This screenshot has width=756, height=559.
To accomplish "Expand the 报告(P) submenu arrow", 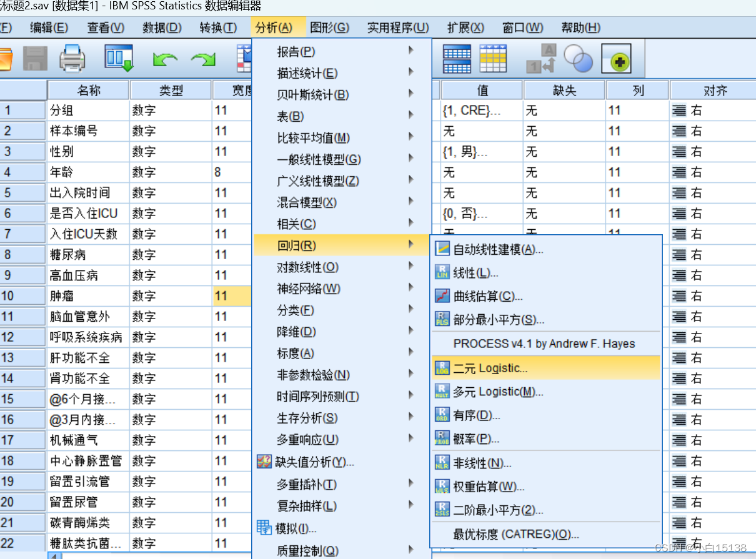I will point(411,51).
